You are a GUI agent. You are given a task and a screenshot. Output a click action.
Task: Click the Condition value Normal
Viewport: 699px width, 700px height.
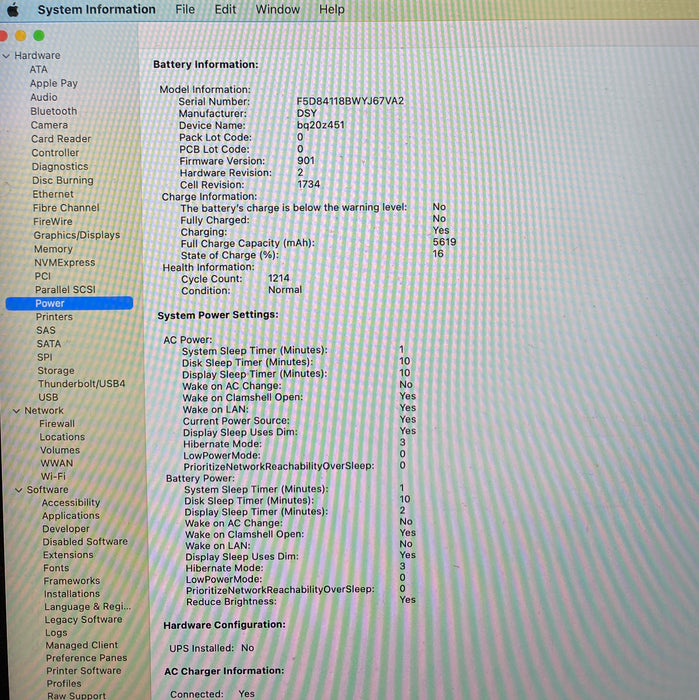click(285, 290)
